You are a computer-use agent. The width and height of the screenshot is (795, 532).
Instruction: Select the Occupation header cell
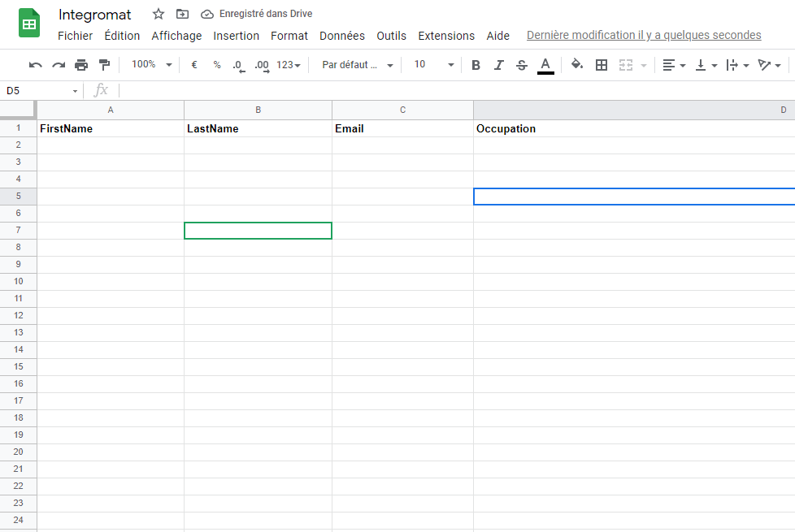634,128
